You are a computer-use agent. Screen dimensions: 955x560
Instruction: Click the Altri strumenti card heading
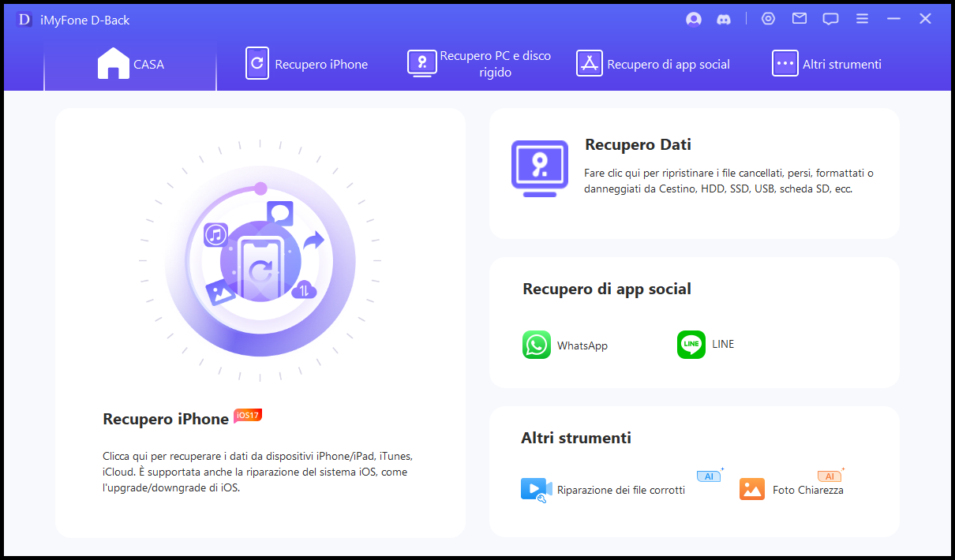(576, 438)
